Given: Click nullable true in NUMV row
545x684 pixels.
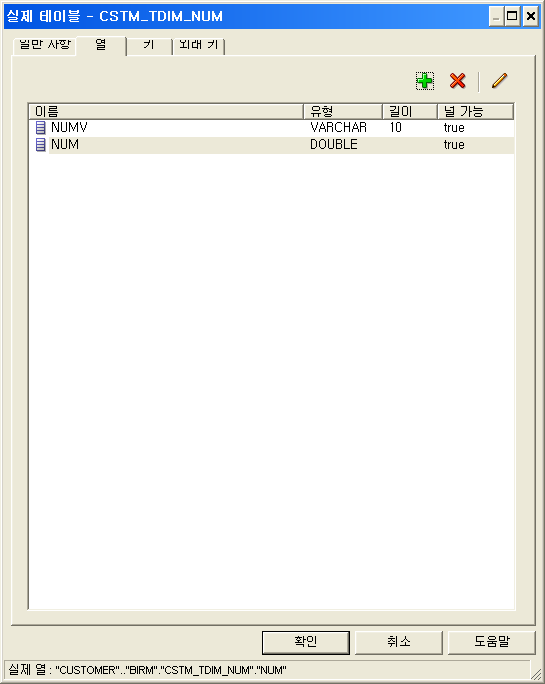Looking at the screenshot, I should (x=454, y=128).
